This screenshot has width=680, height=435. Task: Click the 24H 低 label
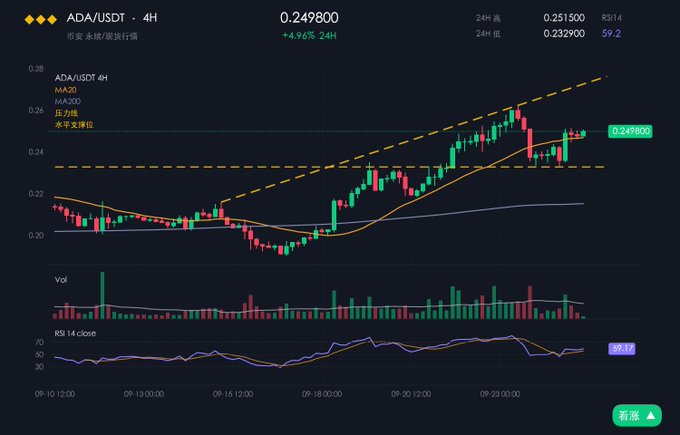(488, 33)
